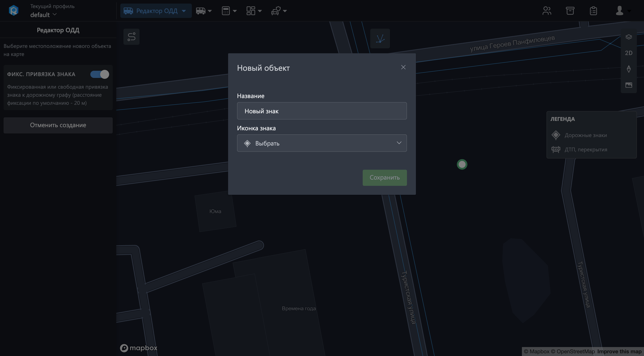
Task: Open the © Mapbox attribution link
Action: point(536,352)
